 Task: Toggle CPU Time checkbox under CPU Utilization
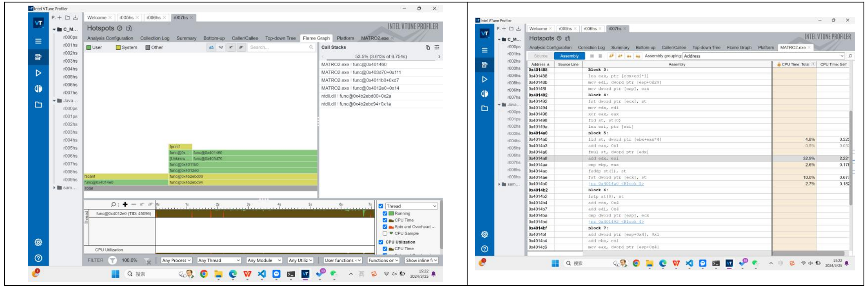tap(385, 249)
